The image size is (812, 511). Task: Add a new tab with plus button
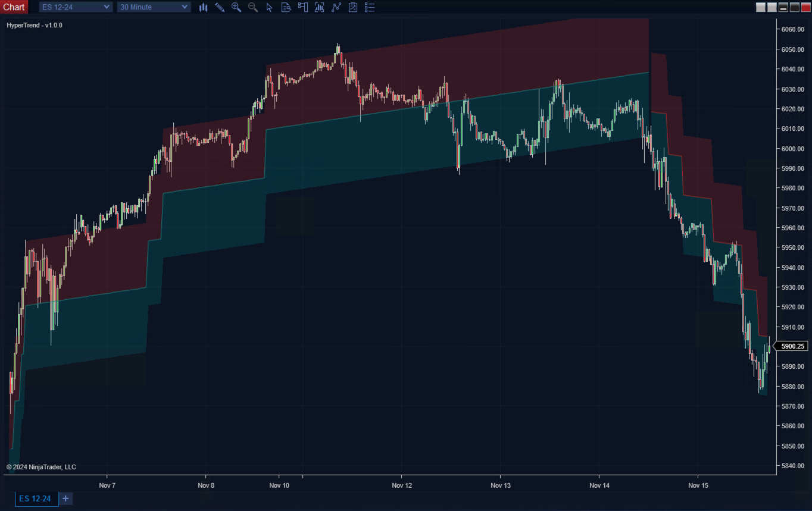click(65, 499)
